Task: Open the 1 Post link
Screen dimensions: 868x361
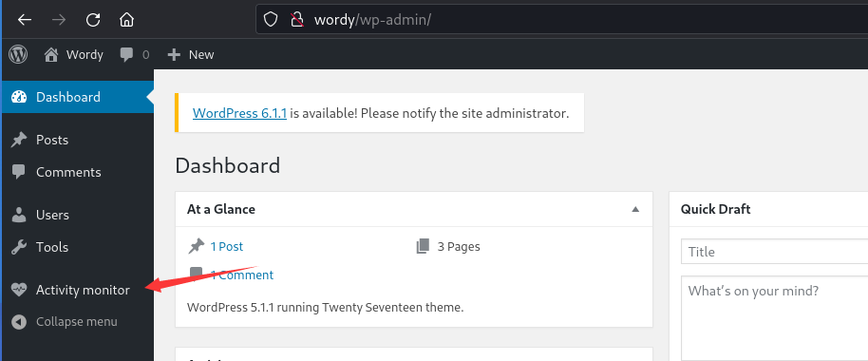Action: (226, 246)
